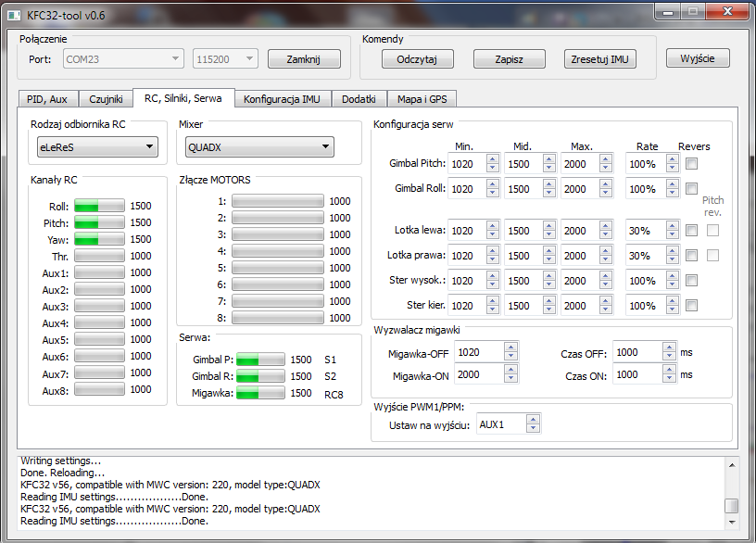
Task: Toggle Revers checkbox for Lotka lewa
Action: 691,231
